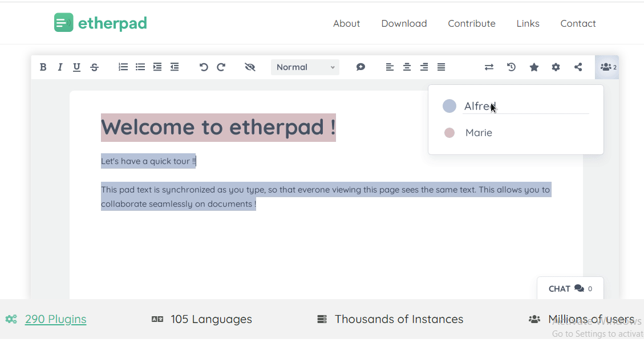The image size is (644, 343).
Task: Toggle underline on the selection
Action: tap(76, 67)
